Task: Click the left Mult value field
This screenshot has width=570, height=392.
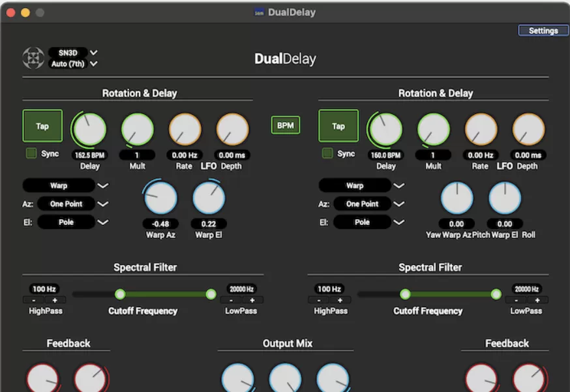Action: pos(137,155)
